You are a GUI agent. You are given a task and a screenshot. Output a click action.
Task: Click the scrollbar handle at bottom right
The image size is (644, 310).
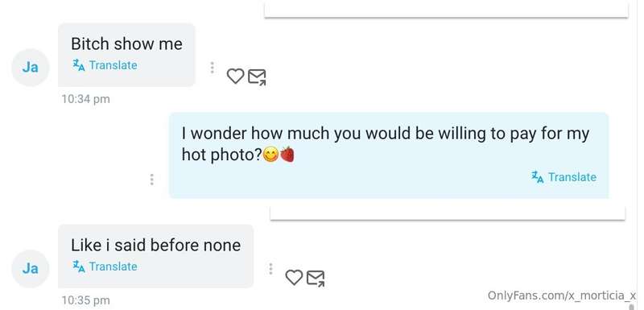coord(632,306)
